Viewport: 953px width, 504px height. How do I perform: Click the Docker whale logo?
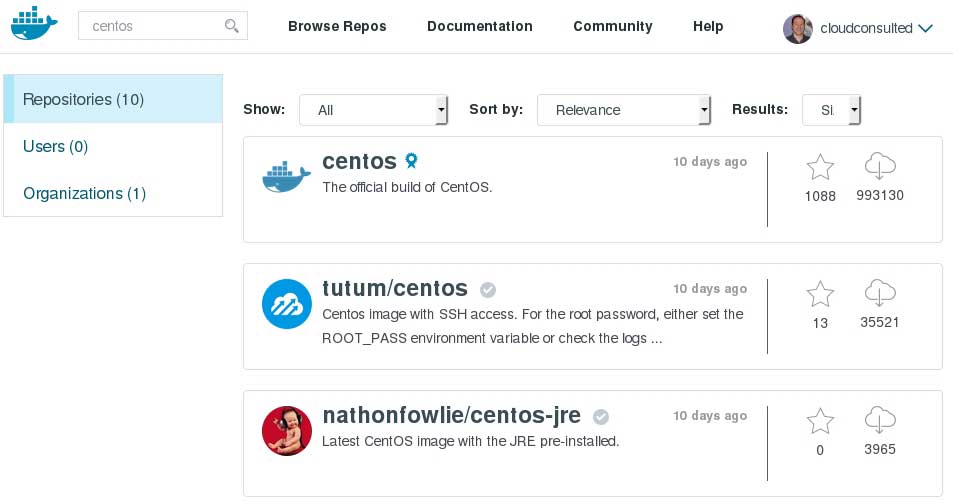(35, 26)
